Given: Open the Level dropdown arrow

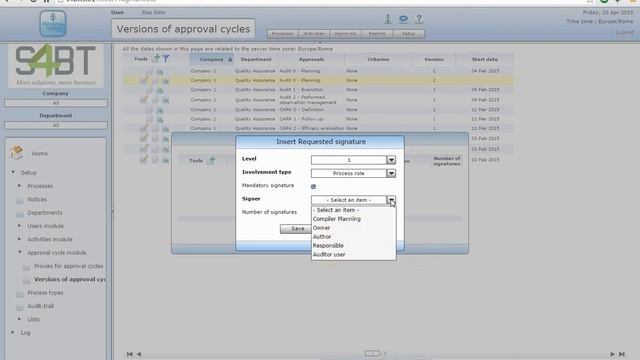Looking at the screenshot, I should pyautogui.click(x=391, y=160).
